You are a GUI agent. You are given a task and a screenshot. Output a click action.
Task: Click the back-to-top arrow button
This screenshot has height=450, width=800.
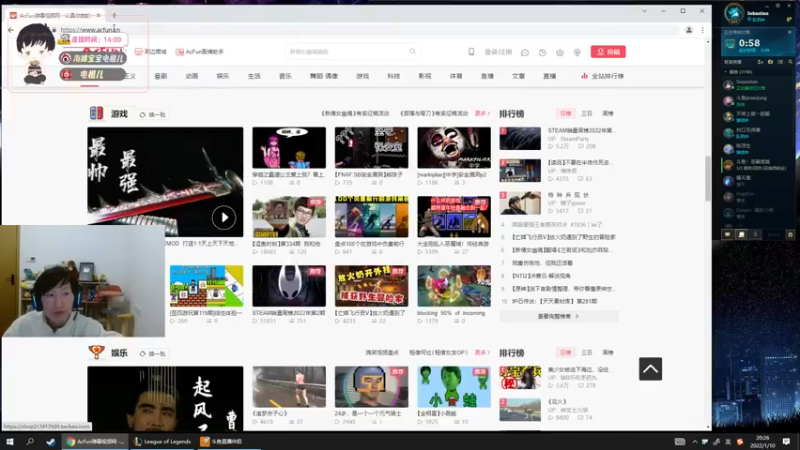(x=650, y=369)
